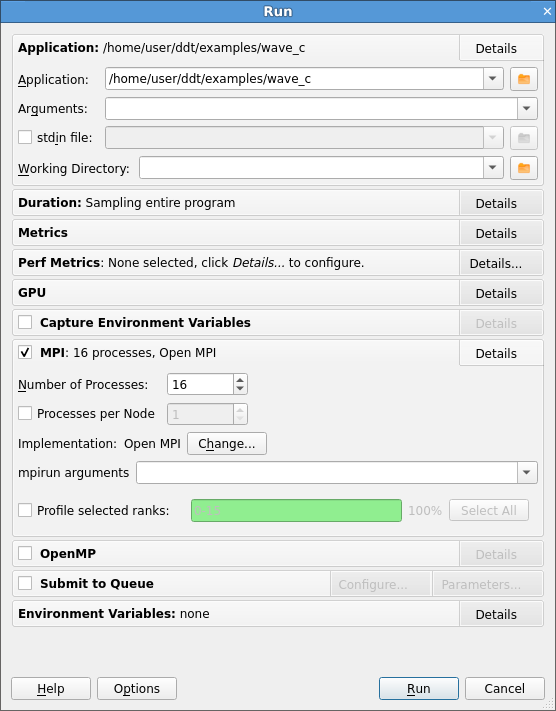Browse for working directory with folder icon
Image resolution: width=556 pixels, height=711 pixels.
pos(524,168)
